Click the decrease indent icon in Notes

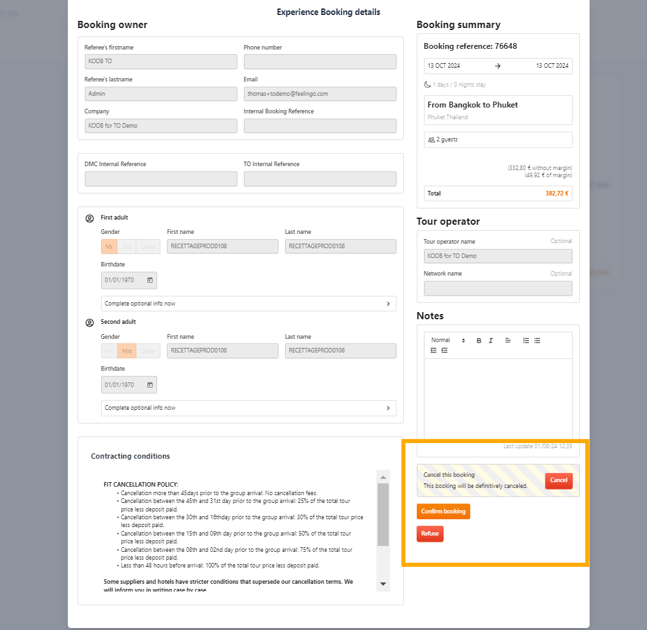[433, 351]
